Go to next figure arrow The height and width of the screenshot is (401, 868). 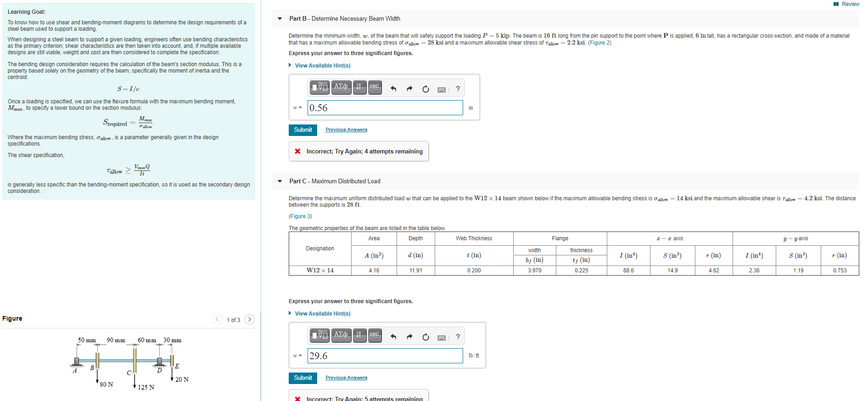249,320
